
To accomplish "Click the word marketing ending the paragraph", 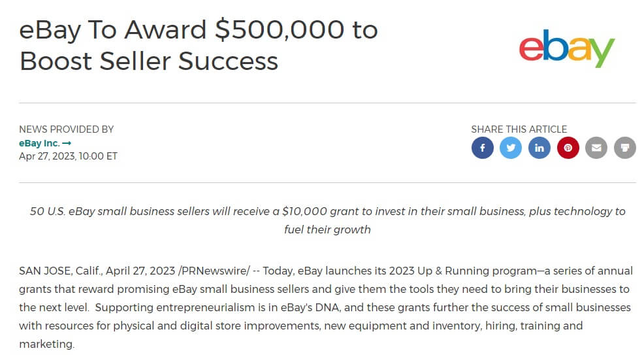I will tap(46, 344).
